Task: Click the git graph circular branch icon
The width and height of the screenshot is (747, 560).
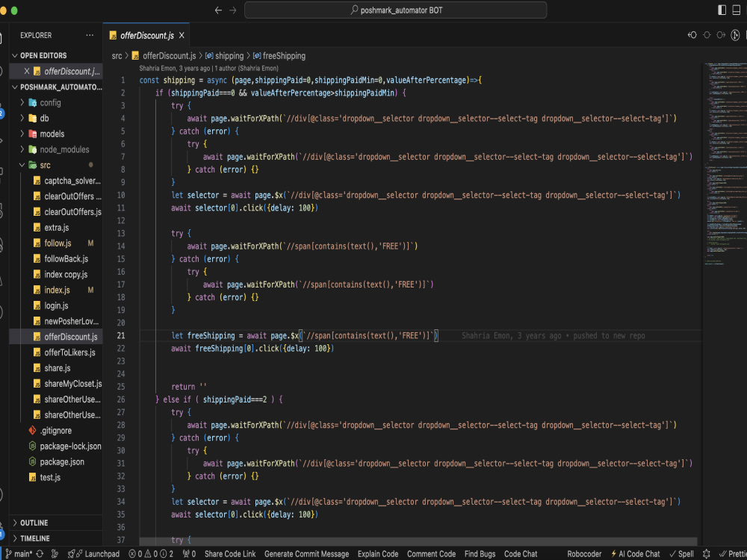Action: [x=736, y=35]
